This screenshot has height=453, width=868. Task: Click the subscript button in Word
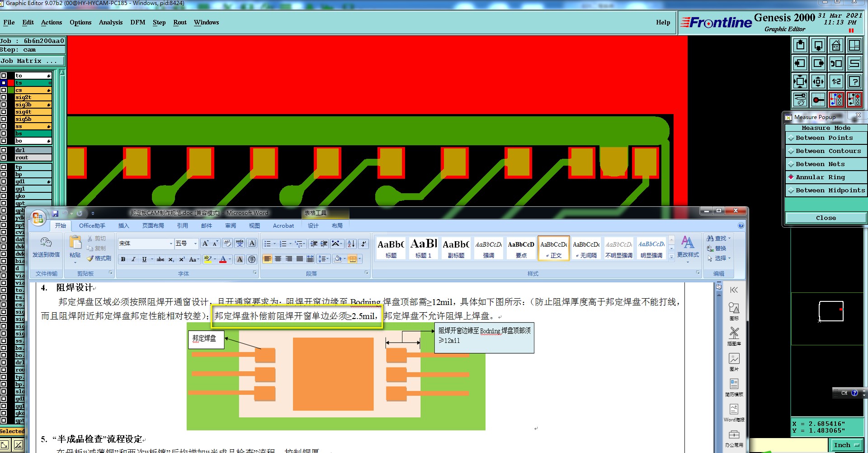(x=171, y=259)
